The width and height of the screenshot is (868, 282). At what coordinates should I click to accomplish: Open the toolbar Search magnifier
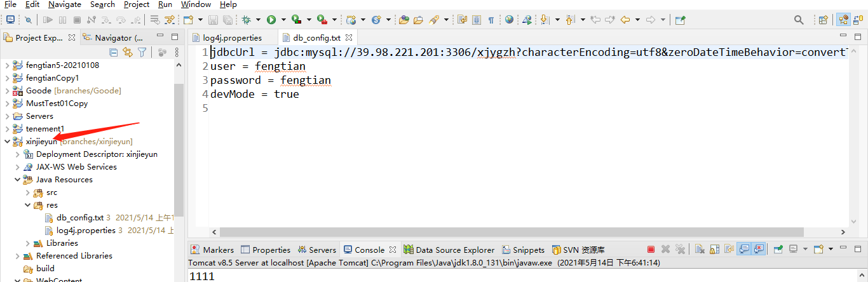pos(799,20)
